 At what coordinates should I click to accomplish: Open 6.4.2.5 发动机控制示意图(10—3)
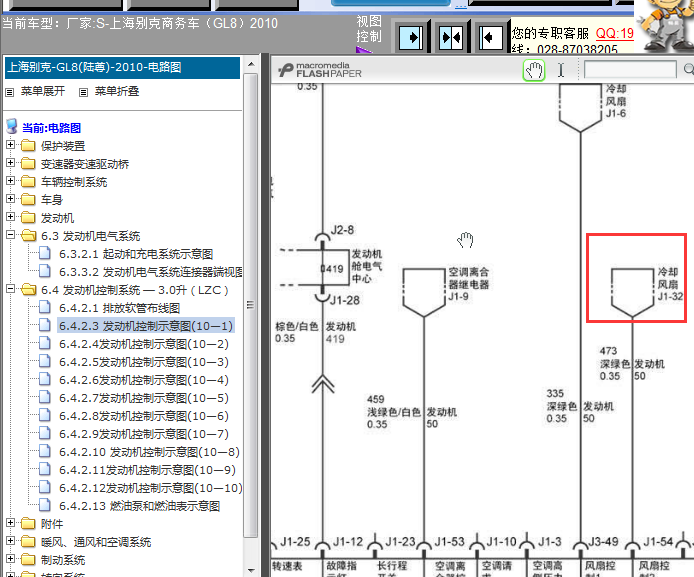(x=144, y=362)
